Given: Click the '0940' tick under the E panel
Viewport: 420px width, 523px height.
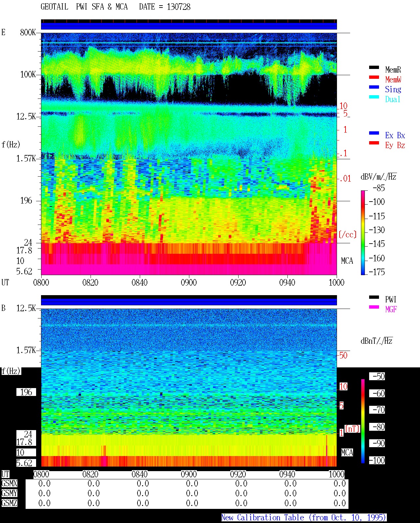Looking at the screenshot, I should [287, 283].
